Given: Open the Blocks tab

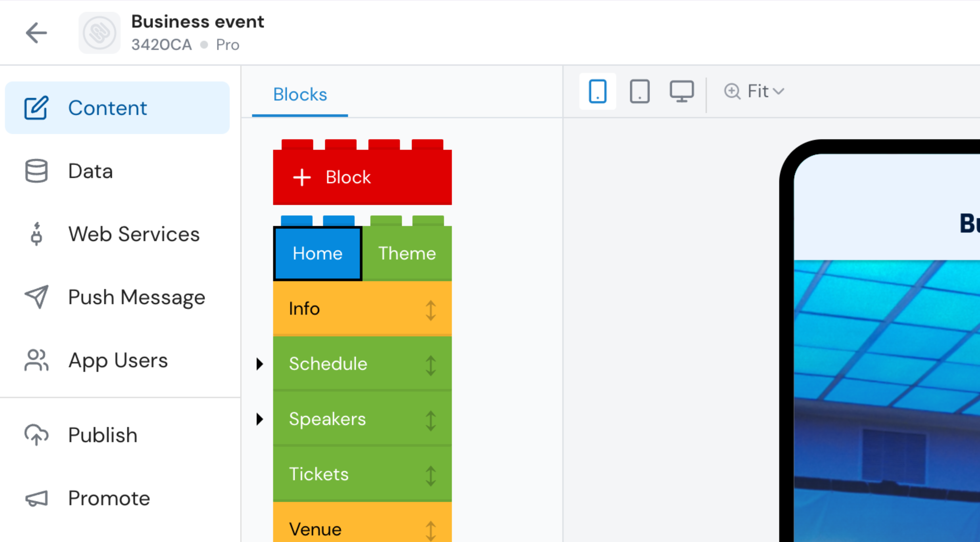Looking at the screenshot, I should (x=300, y=95).
